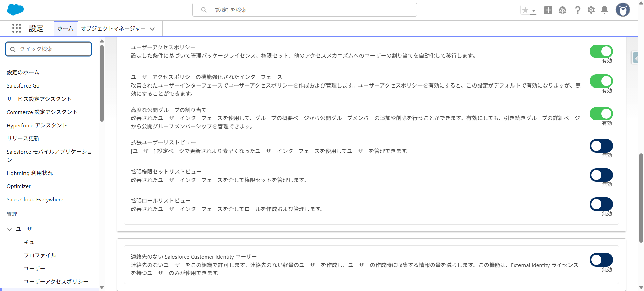The width and height of the screenshot is (644, 291).
Task: Collapse the ユーザー tree section
Action: pos(9,229)
